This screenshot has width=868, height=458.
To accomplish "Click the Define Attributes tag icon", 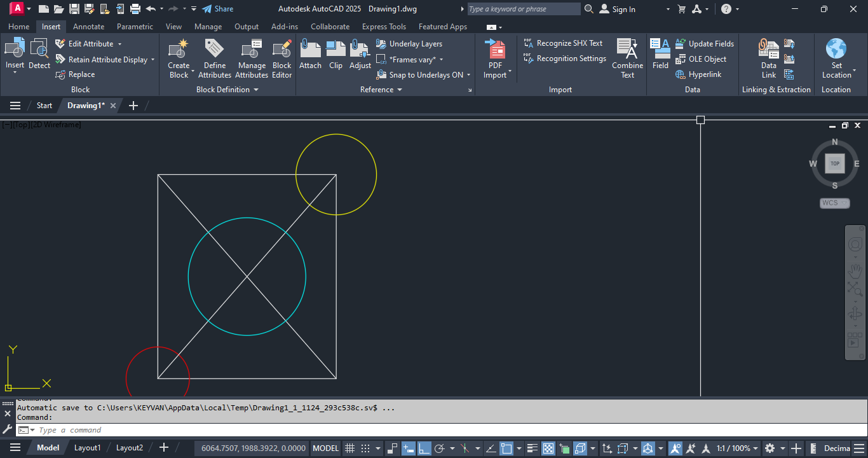I will 215,49.
